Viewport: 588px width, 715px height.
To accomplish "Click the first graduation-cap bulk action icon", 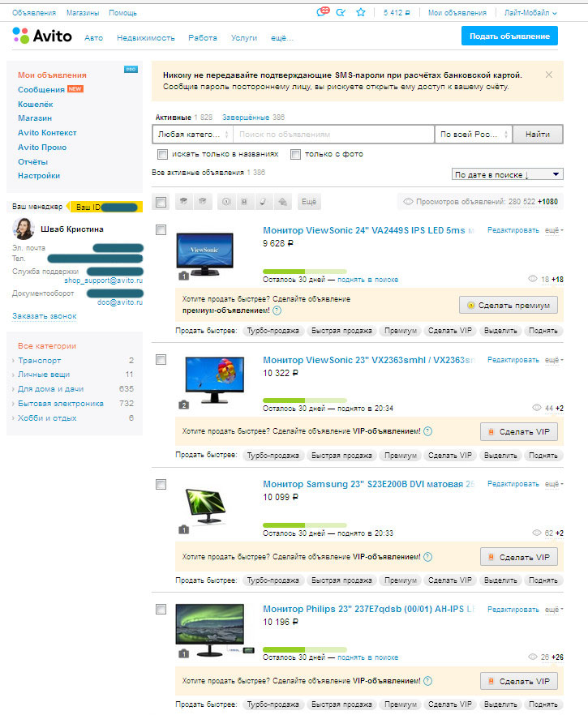I will pyautogui.click(x=183, y=202).
